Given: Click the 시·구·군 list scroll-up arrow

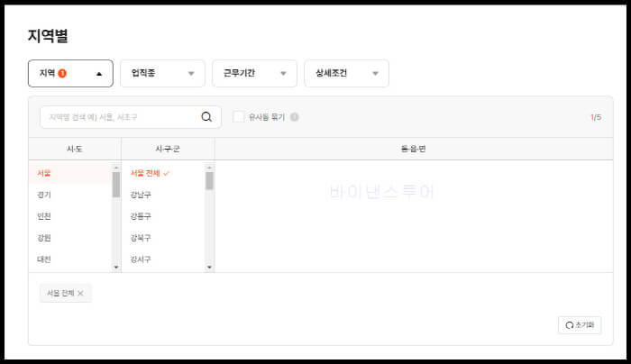Looking at the screenshot, I should [209, 168].
